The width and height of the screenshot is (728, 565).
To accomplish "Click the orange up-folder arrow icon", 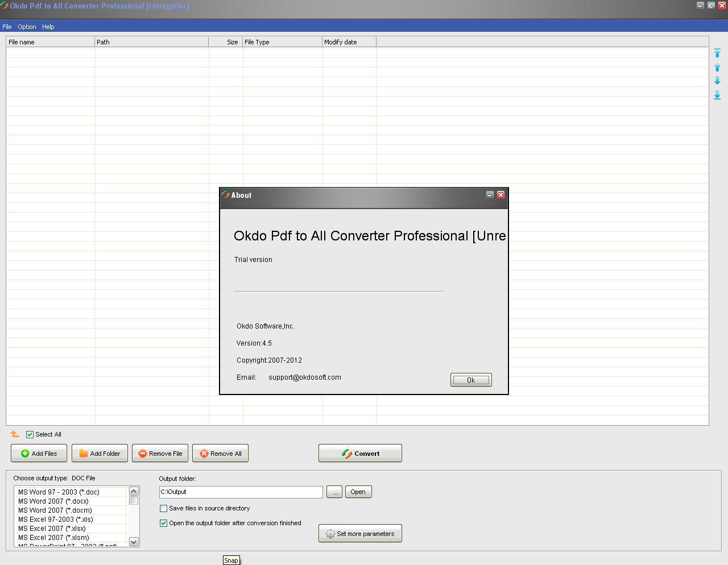I will click(x=15, y=434).
